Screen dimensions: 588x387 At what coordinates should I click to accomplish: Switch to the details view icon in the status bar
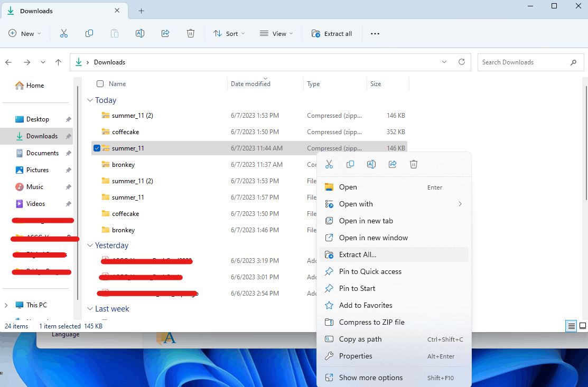pos(571,326)
